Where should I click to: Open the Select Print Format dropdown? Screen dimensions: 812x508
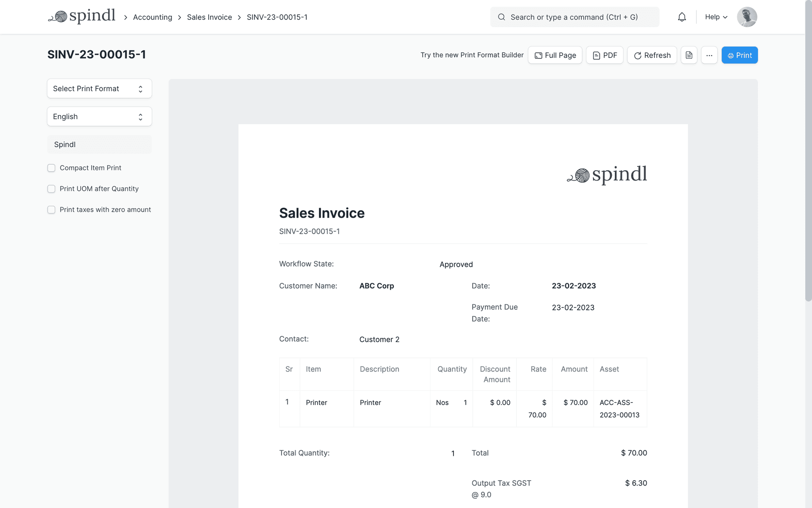coord(99,88)
